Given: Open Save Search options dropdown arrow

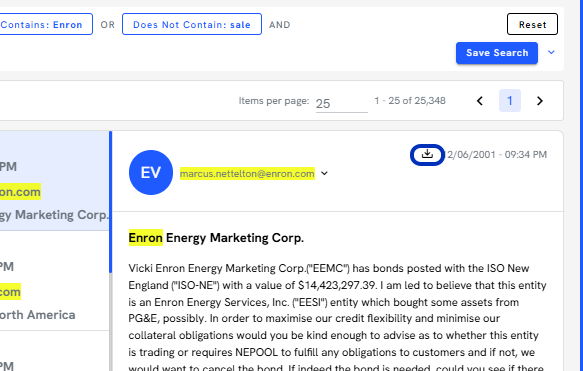Looking at the screenshot, I should [551, 52].
